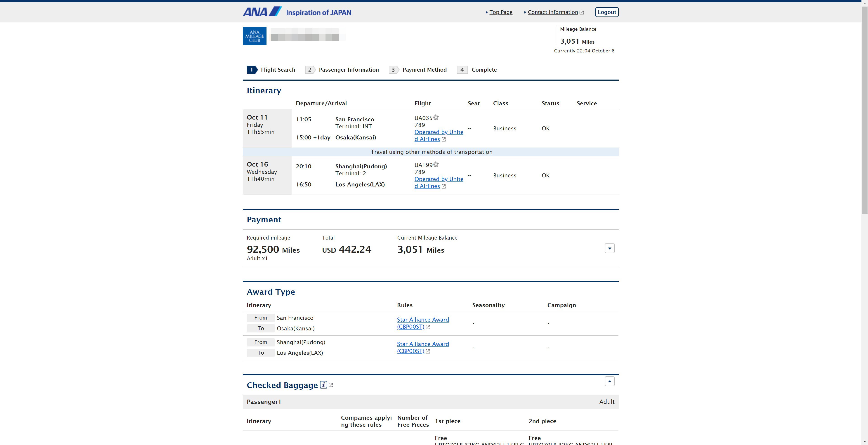
Task: Go to step 4 Complete
Action: tap(477, 70)
